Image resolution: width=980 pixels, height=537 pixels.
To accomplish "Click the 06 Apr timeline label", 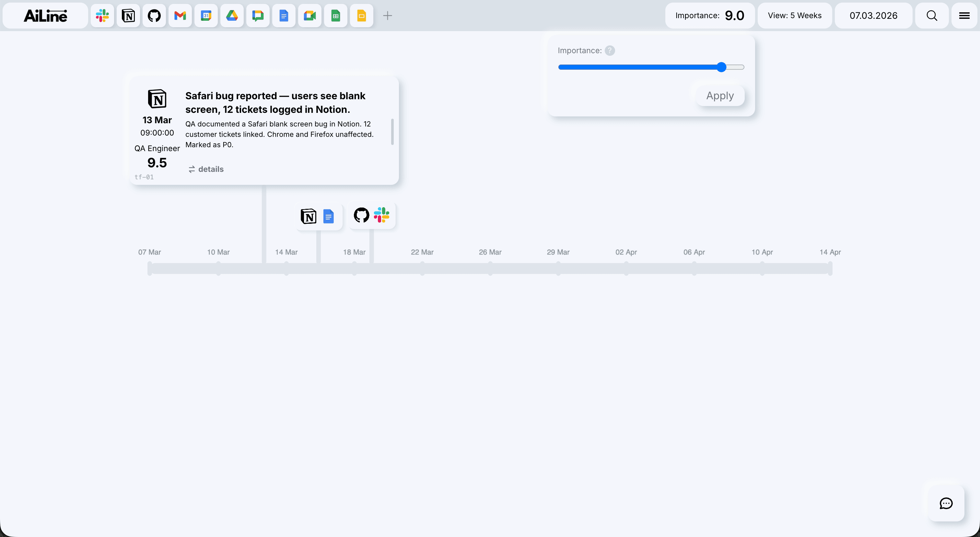I will coord(694,252).
